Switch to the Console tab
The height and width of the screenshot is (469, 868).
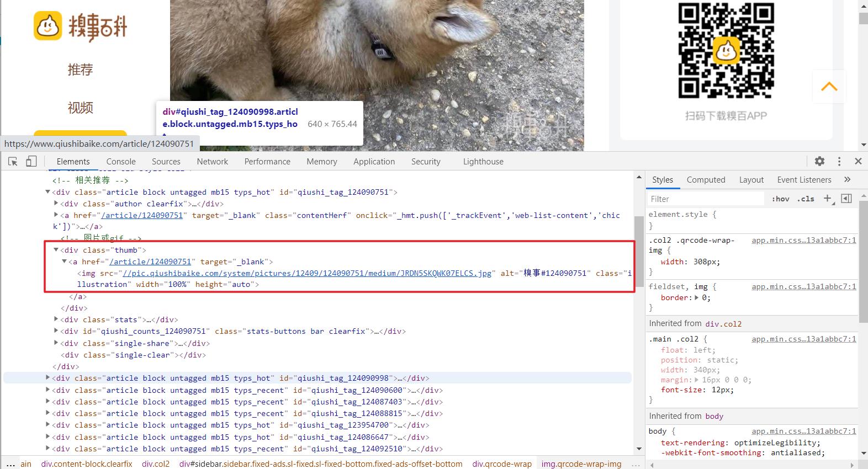121,162
